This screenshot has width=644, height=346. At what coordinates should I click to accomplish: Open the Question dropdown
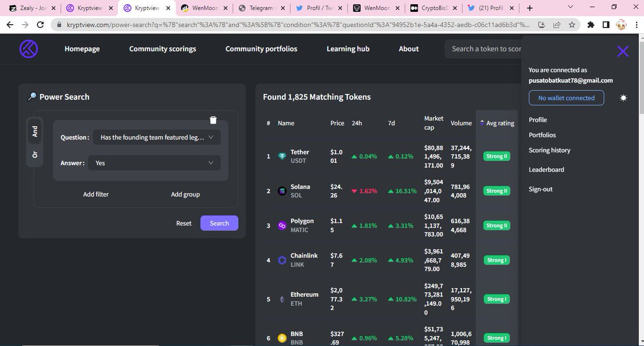click(x=157, y=138)
